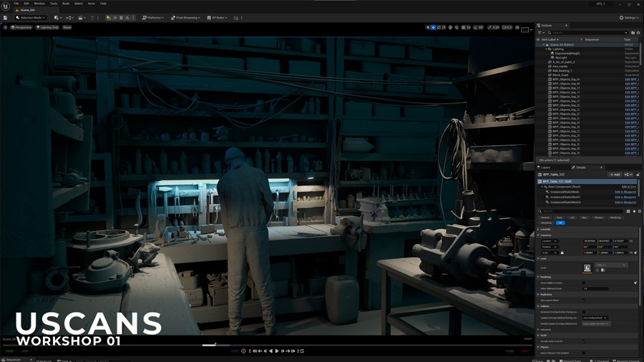The height and width of the screenshot is (362, 644).
Task: Toggle grid snapping value 10 in viewport
Action: pos(466,27)
